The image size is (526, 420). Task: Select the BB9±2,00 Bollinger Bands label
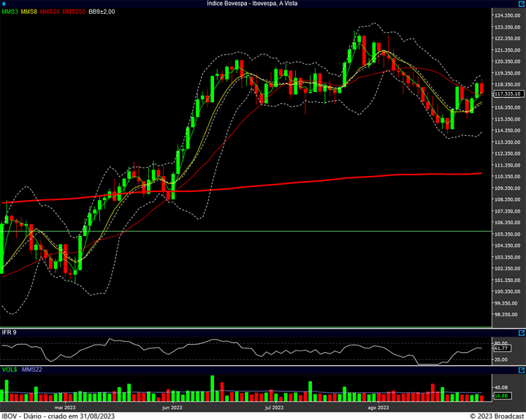pos(101,12)
